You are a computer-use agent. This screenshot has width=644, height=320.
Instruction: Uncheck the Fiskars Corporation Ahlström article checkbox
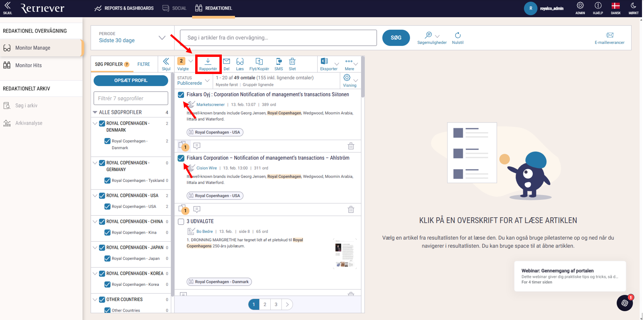[x=181, y=158]
